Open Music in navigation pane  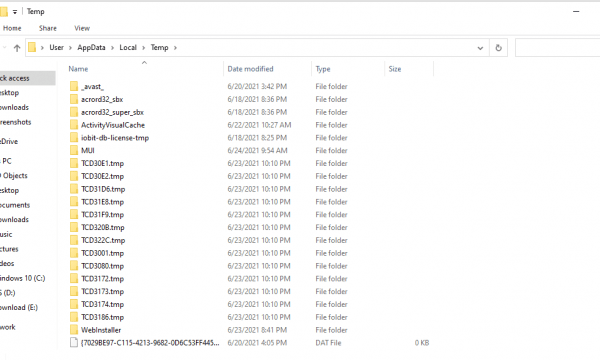[x=6, y=234]
